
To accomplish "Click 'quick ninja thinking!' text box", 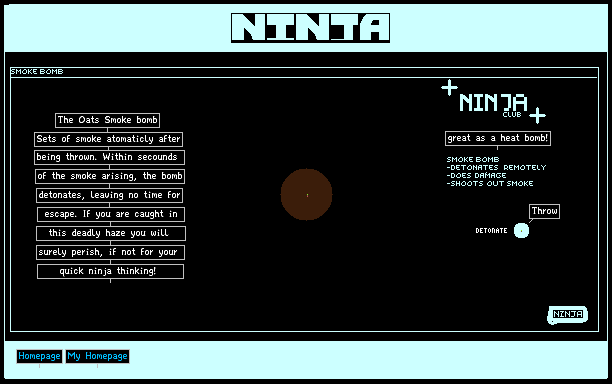I will (110, 271).
